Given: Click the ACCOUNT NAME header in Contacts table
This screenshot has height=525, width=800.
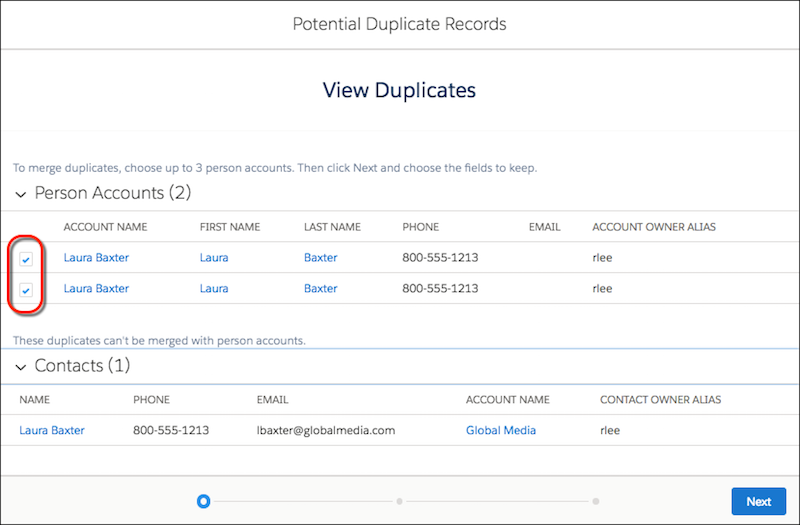Looking at the screenshot, I should pyautogui.click(x=508, y=399).
